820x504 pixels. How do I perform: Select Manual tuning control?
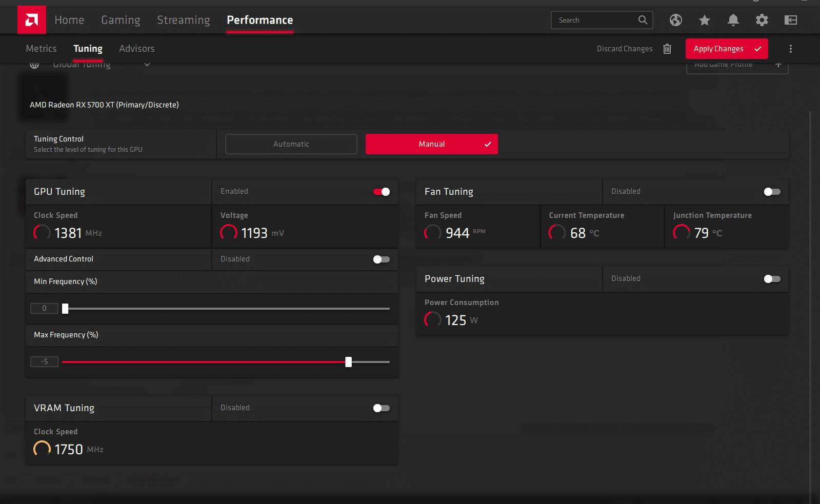[432, 144]
